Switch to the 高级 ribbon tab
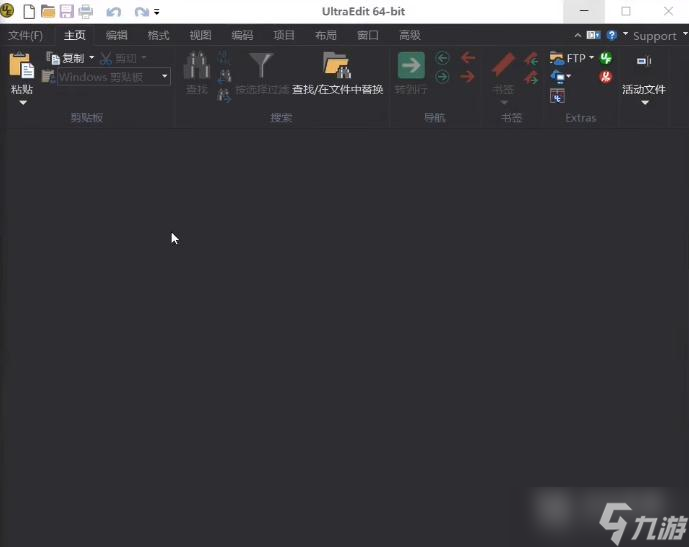 [x=410, y=35]
